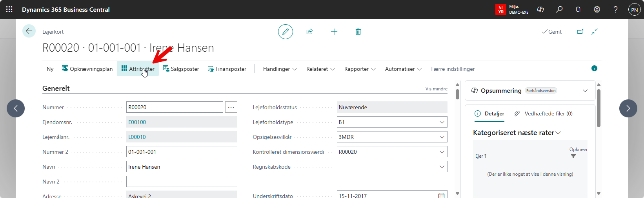Collapse Opsummering panel chevron
This screenshot has width=644, height=198.
(585, 90)
